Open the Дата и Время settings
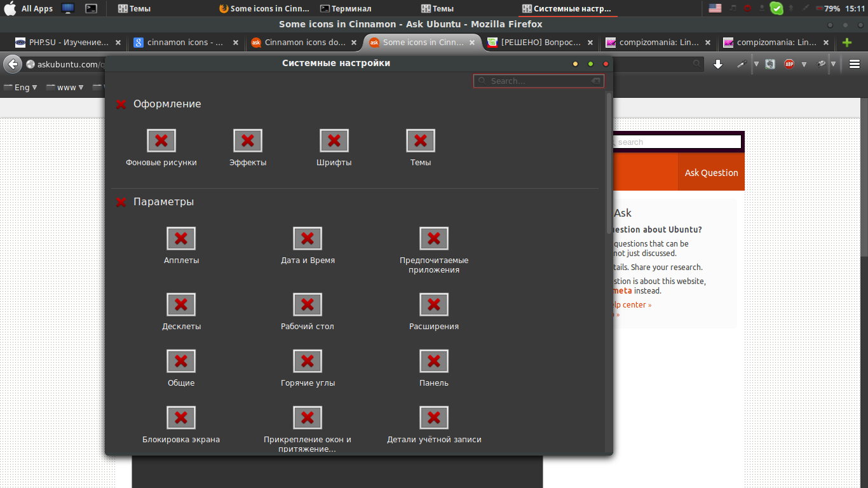The height and width of the screenshot is (488, 868). (x=308, y=239)
